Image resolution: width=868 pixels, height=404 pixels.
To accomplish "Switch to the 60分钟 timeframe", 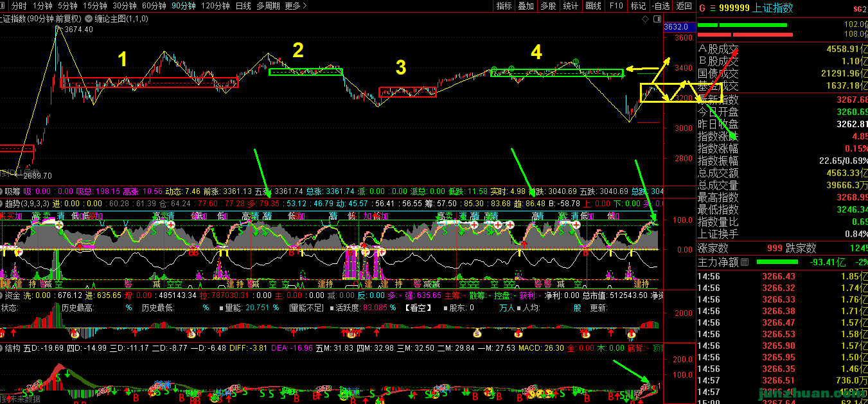I will pos(154,6).
